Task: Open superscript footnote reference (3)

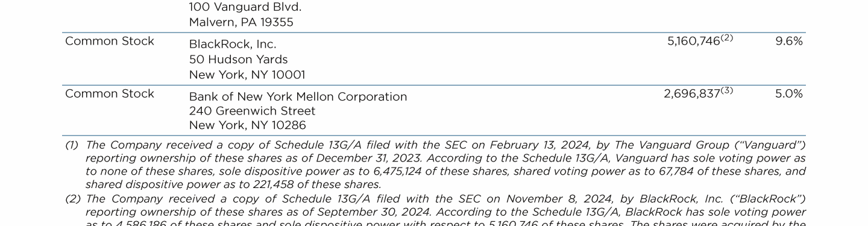Action: click(x=727, y=90)
